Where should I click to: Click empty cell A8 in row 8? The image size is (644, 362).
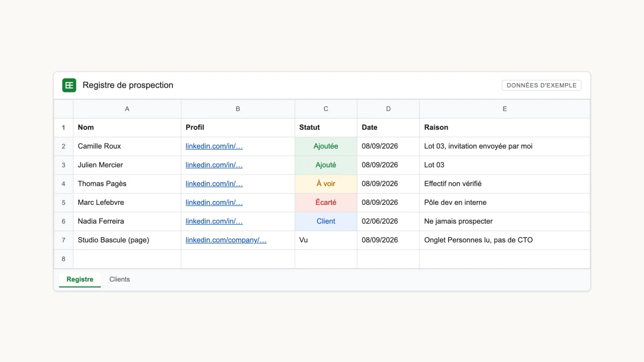127,260
